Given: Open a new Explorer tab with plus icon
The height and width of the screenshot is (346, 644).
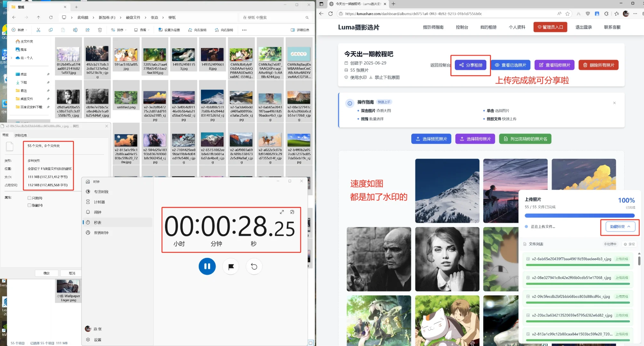Looking at the screenshot, I should [76, 7].
